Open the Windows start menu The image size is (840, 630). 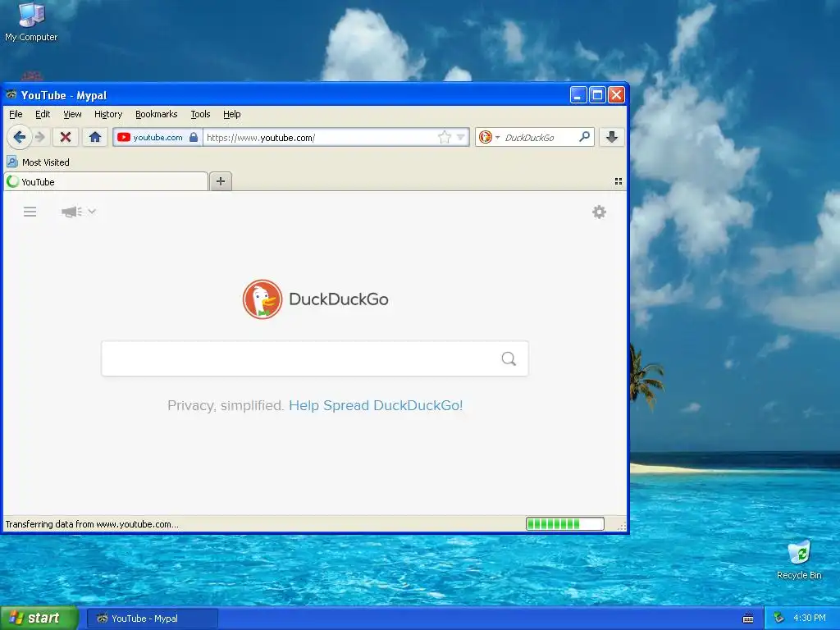pos(39,619)
